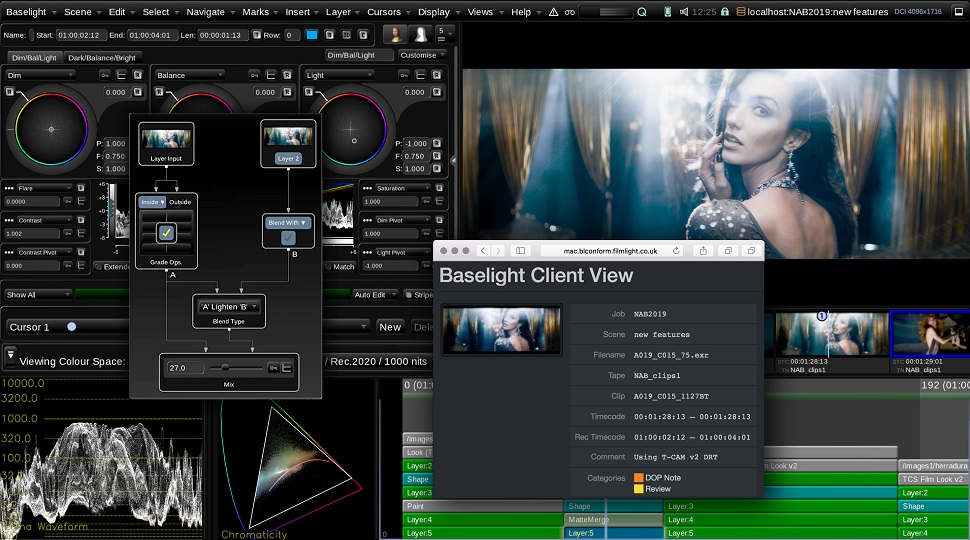Click the blue colour toggle in the shot info bar
This screenshot has width=970, height=540.
coord(312,35)
